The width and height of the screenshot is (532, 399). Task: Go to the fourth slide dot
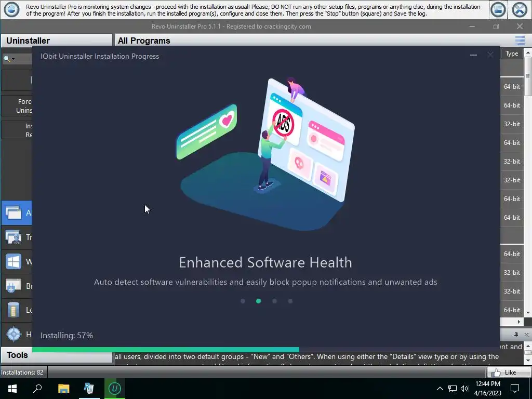[x=290, y=301]
